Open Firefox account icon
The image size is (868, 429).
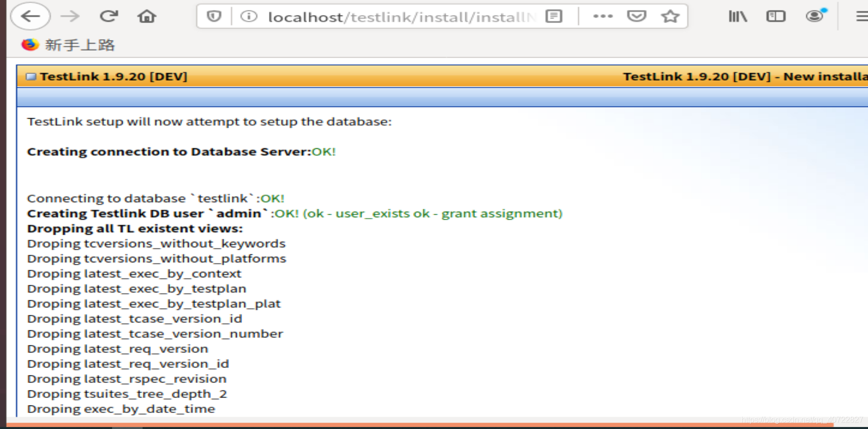pyautogui.click(x=815, y=16)
